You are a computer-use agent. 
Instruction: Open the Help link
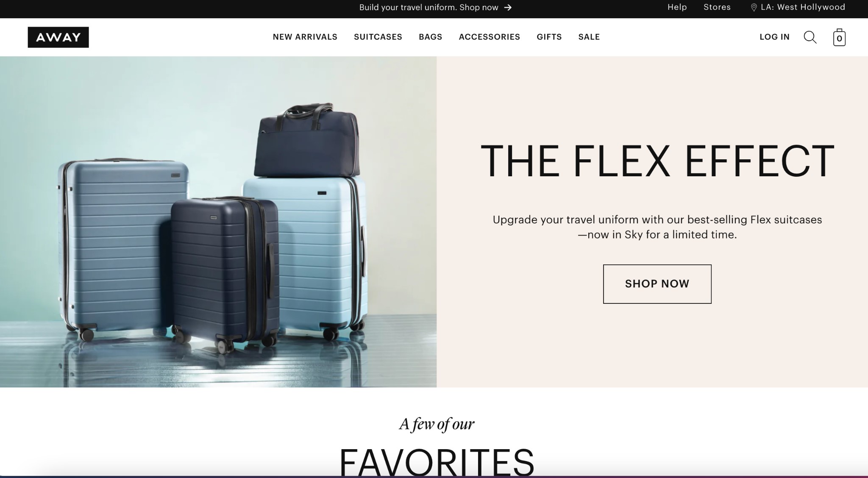[677, 7]
